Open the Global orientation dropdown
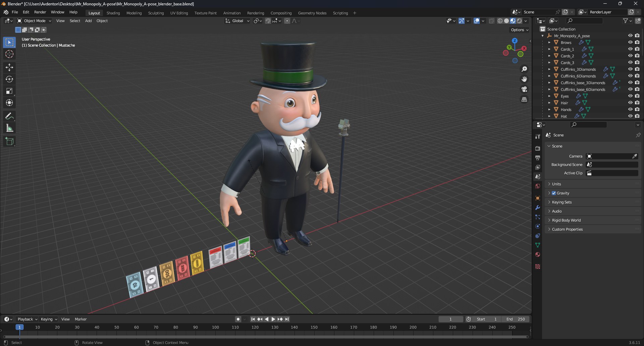The width and height of the screenshot is (644, 346). [237, 21]
